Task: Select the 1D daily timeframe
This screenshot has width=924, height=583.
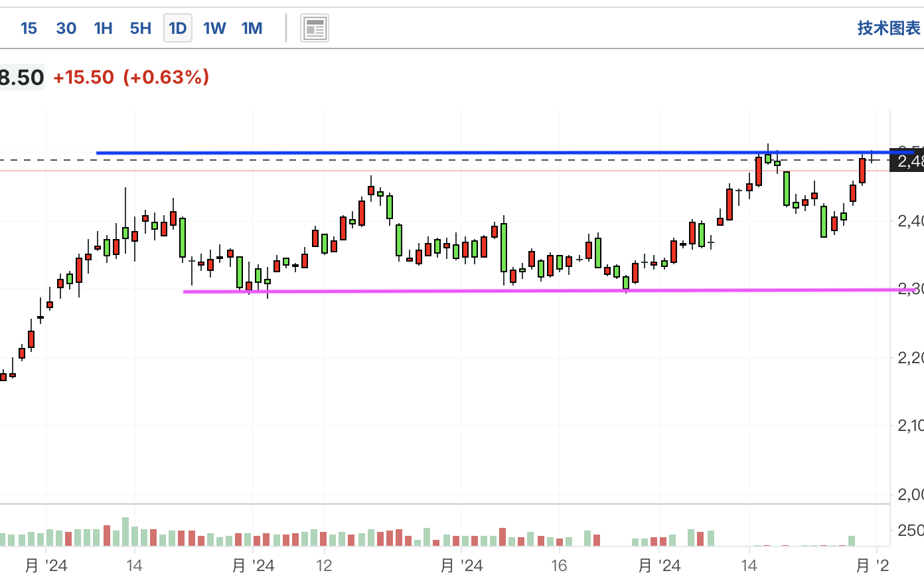Action: [x=177, y=28]
